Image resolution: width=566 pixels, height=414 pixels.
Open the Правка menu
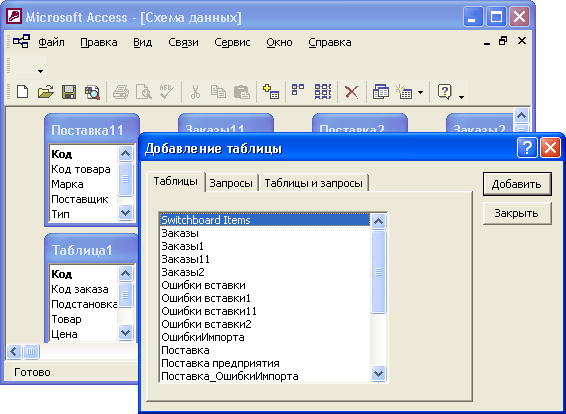(99, 42)
